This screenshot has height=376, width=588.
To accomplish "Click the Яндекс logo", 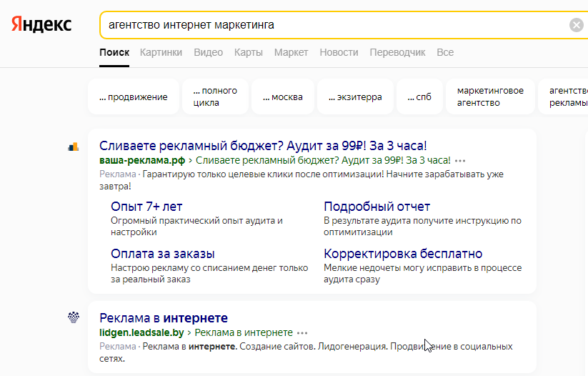I will coord(41,24).
